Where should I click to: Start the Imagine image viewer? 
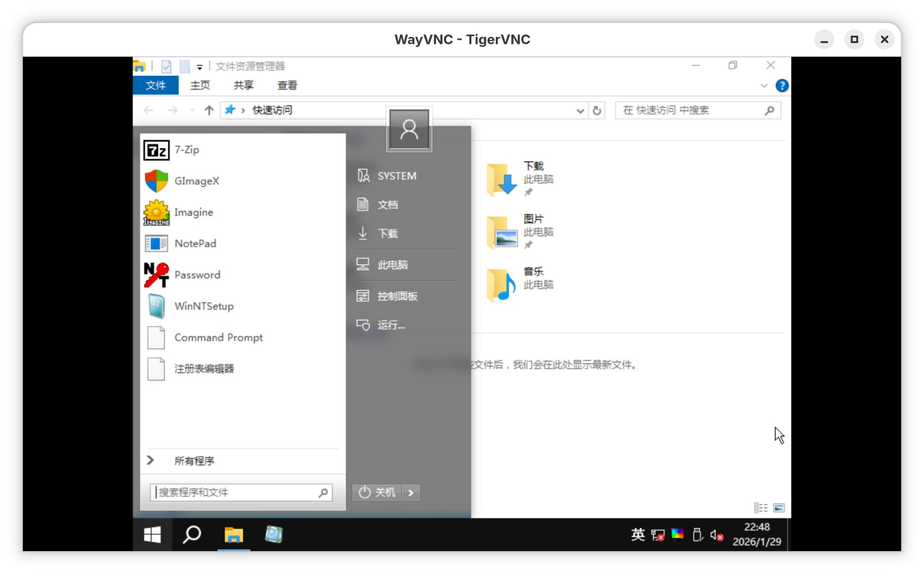(193, 213)
